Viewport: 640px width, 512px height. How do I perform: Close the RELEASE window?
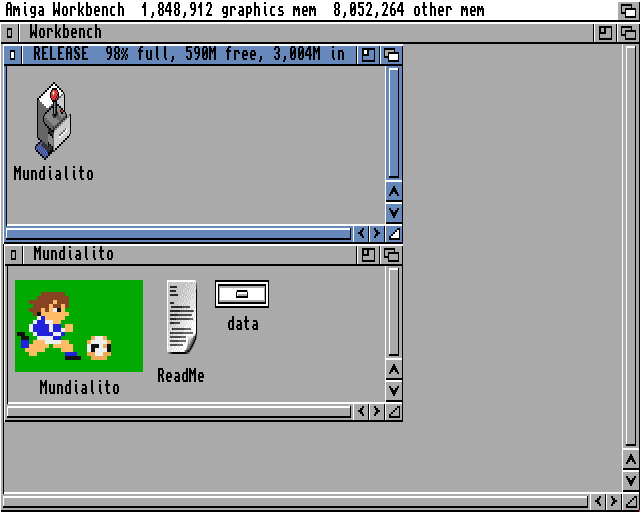(13, 55)
